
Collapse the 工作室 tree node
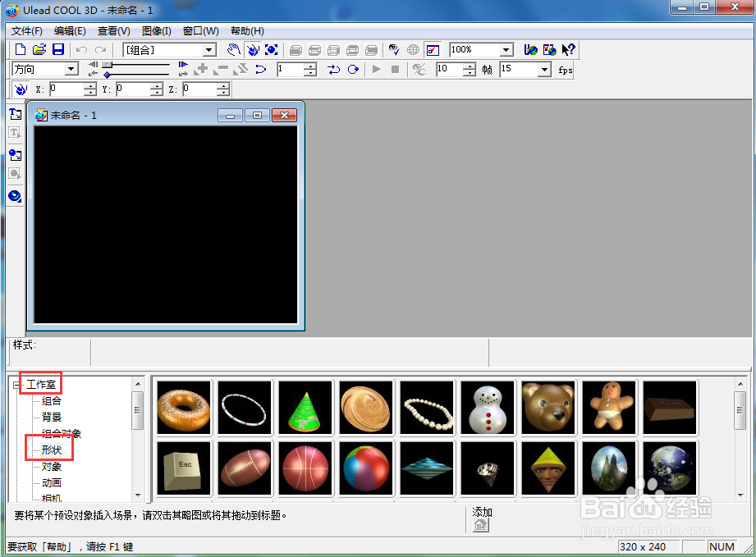pyautogui.click(x=17, y=385)
